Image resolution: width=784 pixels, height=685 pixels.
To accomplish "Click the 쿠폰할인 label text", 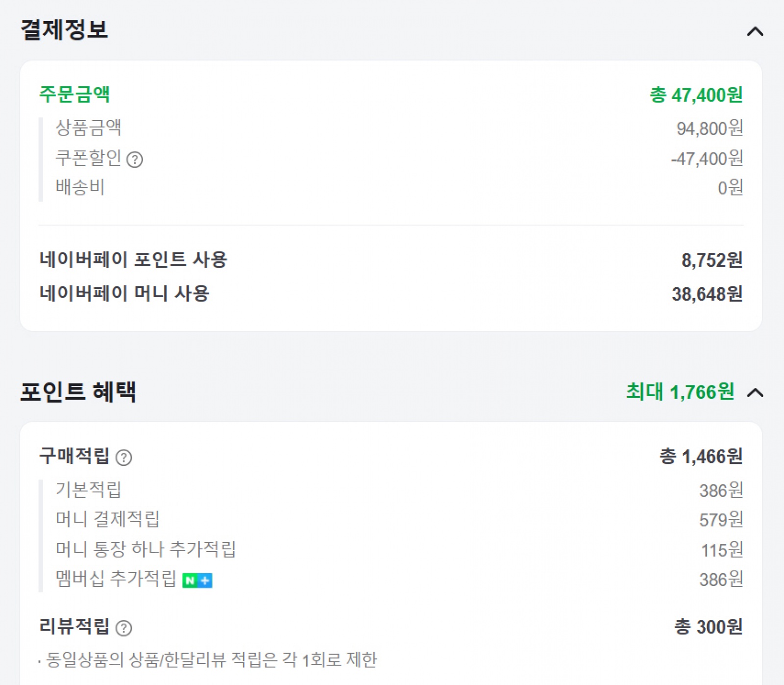I will coord(88,158).
